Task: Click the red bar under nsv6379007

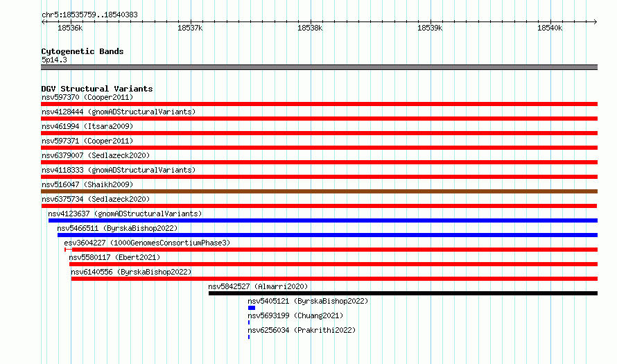Action: point(319,162)
